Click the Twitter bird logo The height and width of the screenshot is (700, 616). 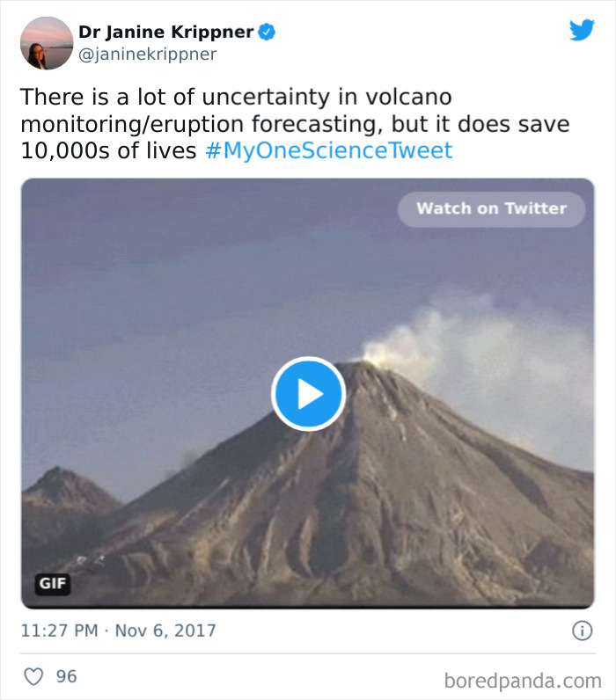(x=582, y=31)
